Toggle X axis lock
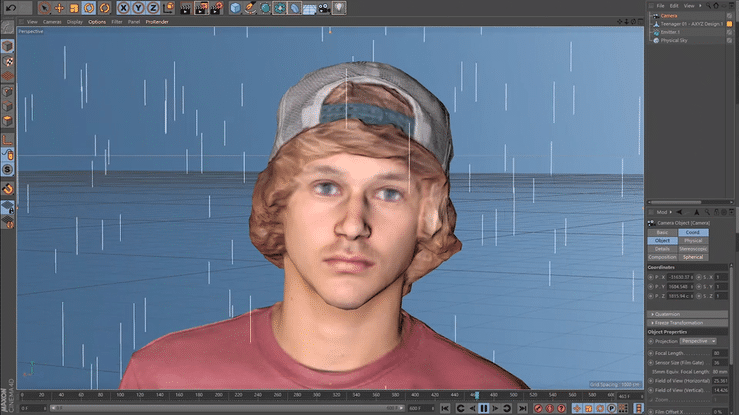This screenshot has width=739, height=415. [x=123, y=8]
